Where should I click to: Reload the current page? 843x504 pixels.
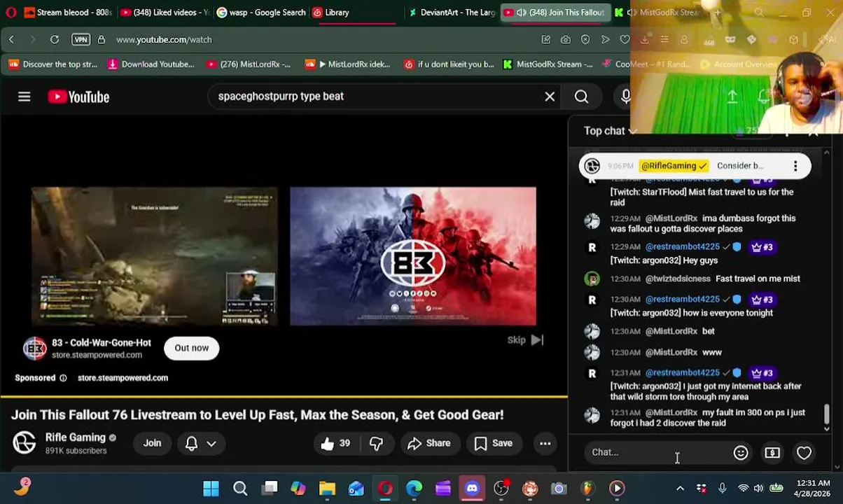click(x=55, y=40)
